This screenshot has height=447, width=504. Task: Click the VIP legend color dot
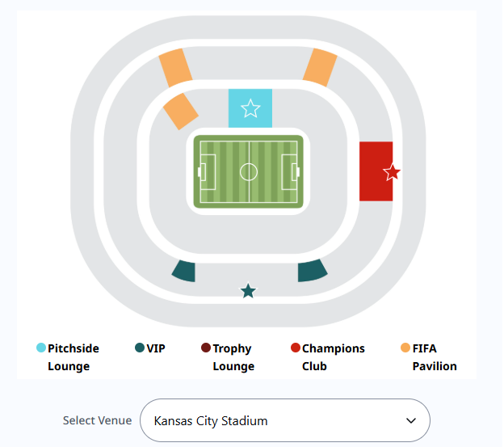[140, 348]
